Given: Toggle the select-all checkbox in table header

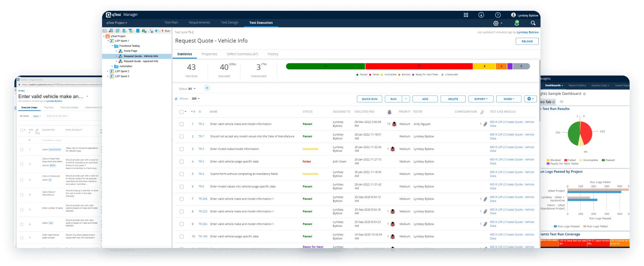Looking at the screenshot, I should [x=181, y=112].
